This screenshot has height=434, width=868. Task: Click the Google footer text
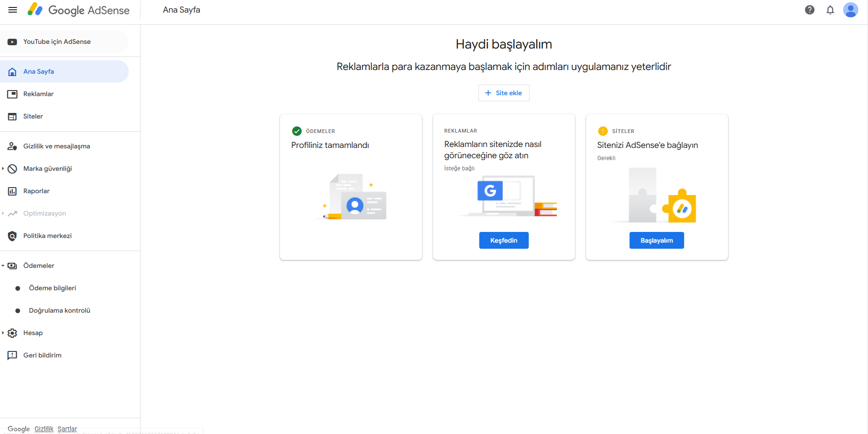pyautogui.click(x=19, y=429)
